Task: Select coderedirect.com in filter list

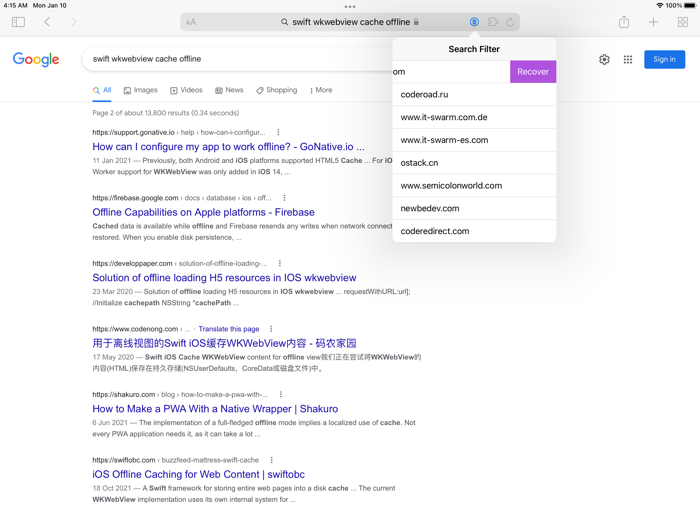Action: [x=474, y=231]
